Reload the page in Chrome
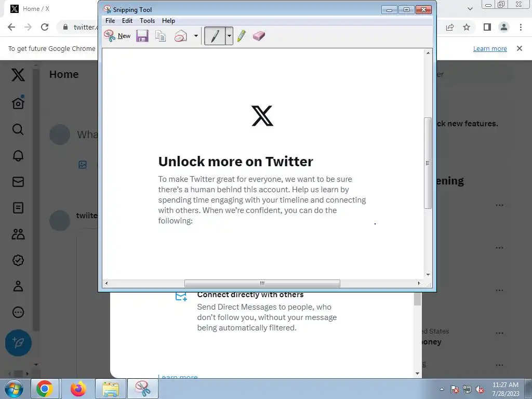Viewport: 532px width, 399px height. (x=45, y=27)
